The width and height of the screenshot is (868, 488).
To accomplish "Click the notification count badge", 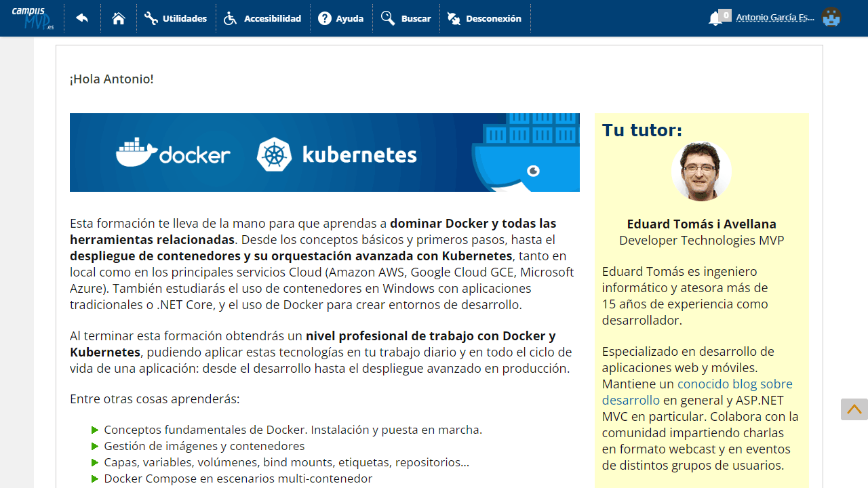I will (726, 15).
